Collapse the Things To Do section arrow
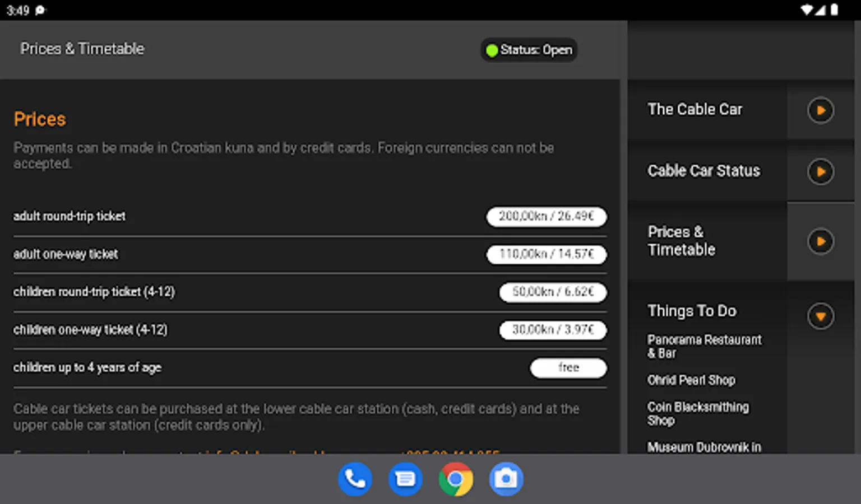 [821, 316]
